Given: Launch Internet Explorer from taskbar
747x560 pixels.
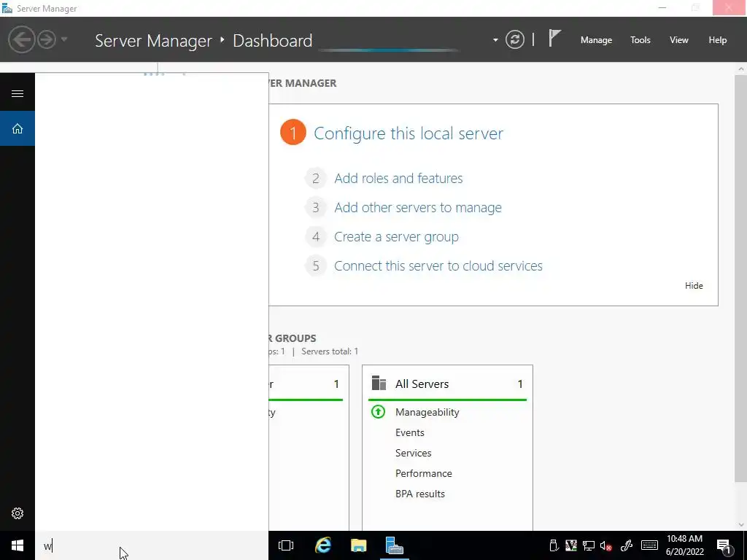Looking at the screenshot, I should (x=323, y=545).
